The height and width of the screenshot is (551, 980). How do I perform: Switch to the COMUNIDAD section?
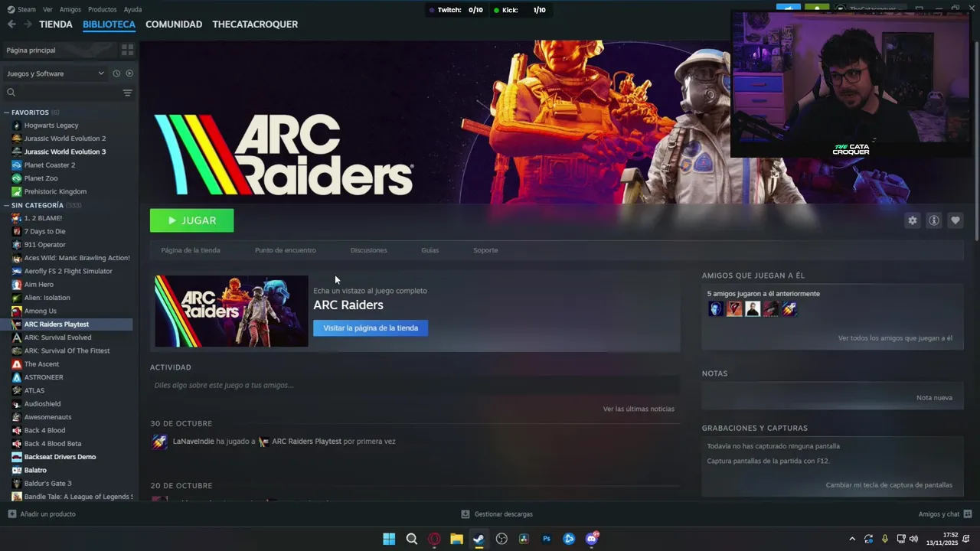point(174,24)
